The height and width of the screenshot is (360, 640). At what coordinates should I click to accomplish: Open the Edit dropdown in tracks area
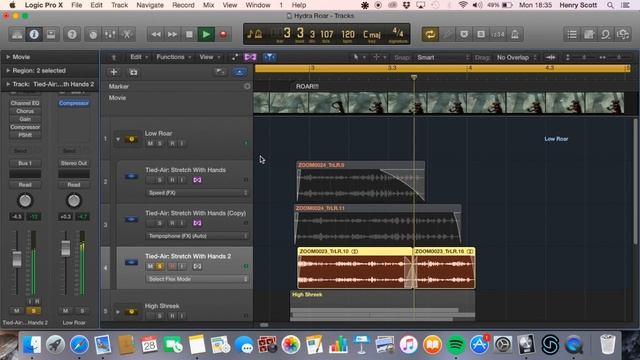coord(139,57)
